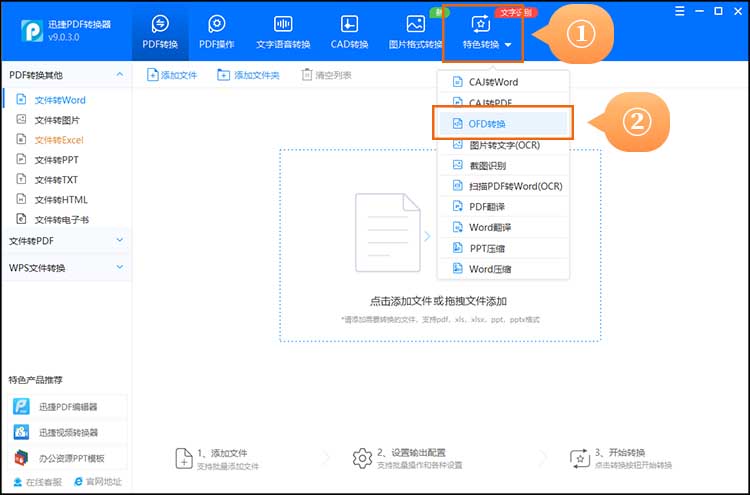Click the 截图识别 menu icon
750x495 pixels.
click(x=458, y=165)
